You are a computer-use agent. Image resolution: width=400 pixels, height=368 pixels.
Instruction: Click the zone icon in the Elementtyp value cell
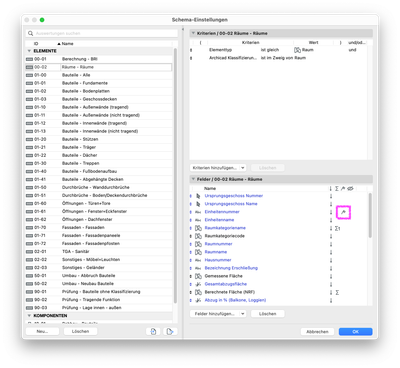(x=297, y=50)
